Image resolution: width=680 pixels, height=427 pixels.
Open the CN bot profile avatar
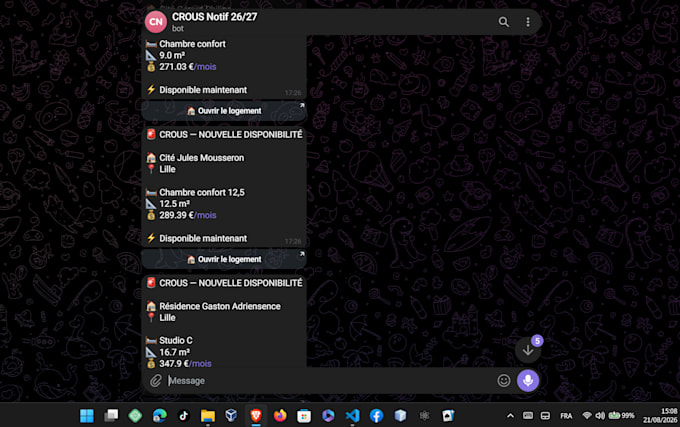(x=156, y=22)
